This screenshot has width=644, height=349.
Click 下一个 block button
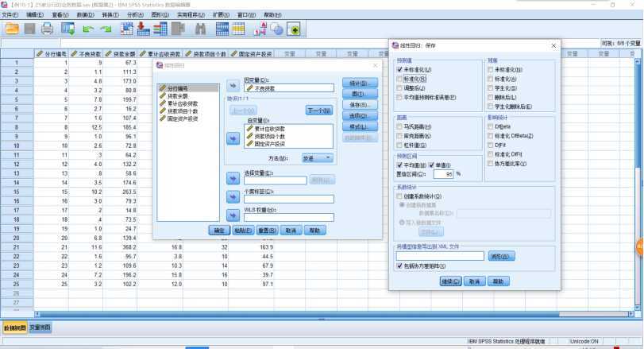pos(319,111)
